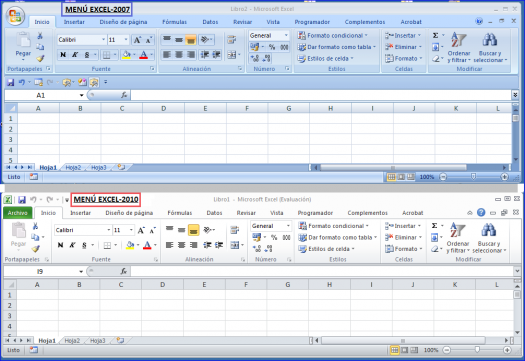
Task: Open the General number format dropdown in Excel 2010
Action: 288,226
